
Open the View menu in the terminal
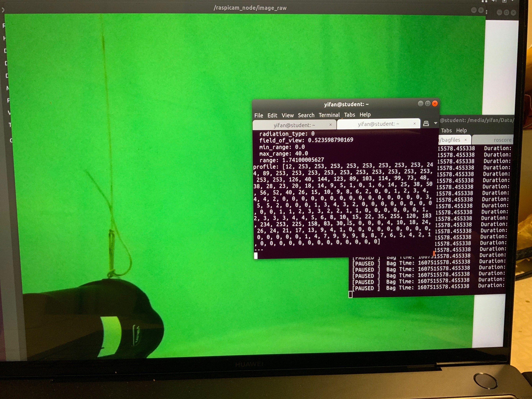[287, 115]
